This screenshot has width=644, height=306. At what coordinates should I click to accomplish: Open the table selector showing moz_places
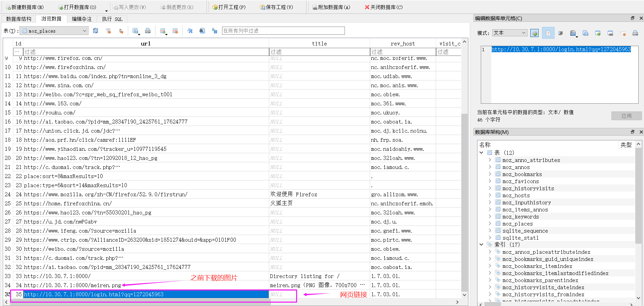pyautogui.click(x=54, y=31)
